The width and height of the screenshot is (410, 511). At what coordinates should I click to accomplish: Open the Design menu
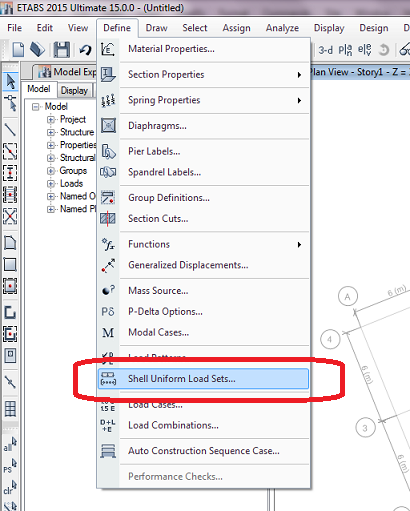[x=374, y=28]
